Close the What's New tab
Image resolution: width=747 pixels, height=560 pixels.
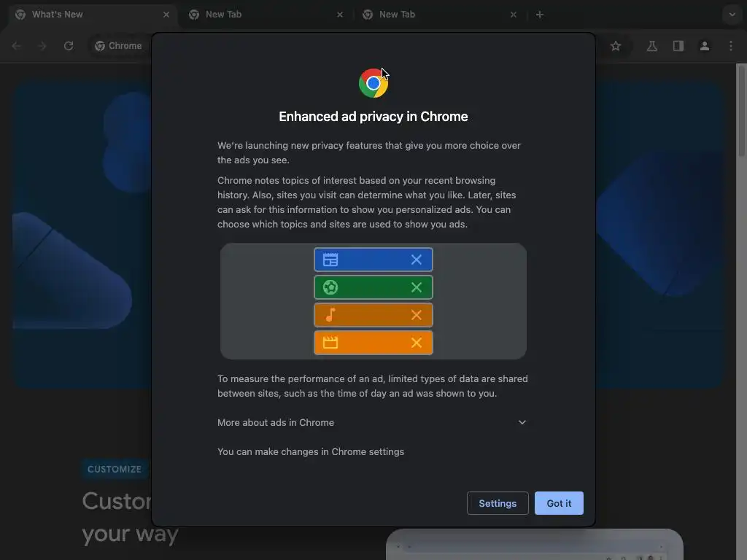point(166,15)
